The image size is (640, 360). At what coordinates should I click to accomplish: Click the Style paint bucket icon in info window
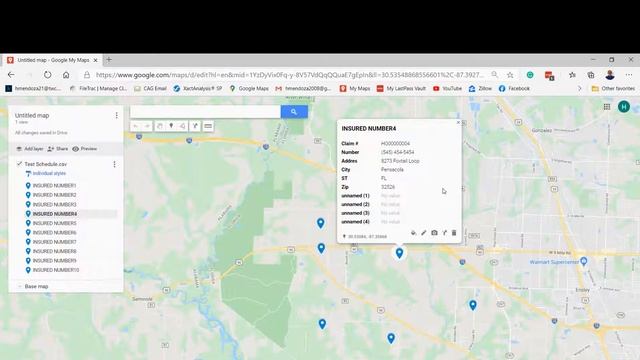click(x=413, y=233)
